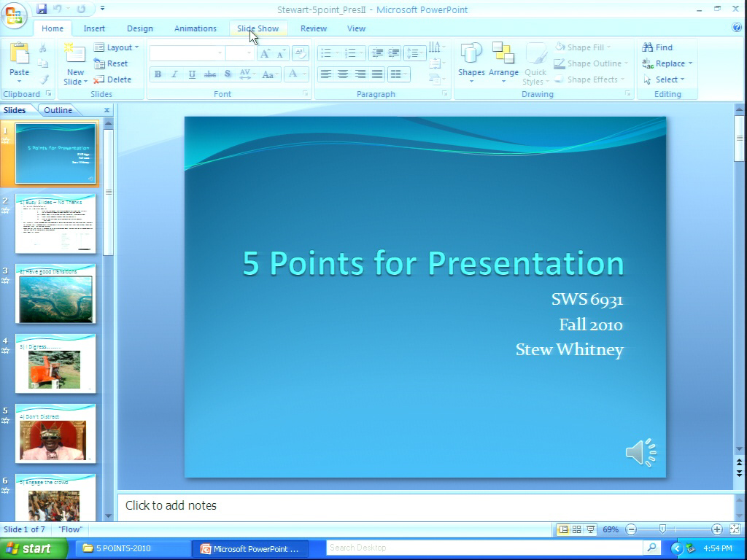Click the speaker sound icon on slide
747x560 pixels.
click(640, 452)
